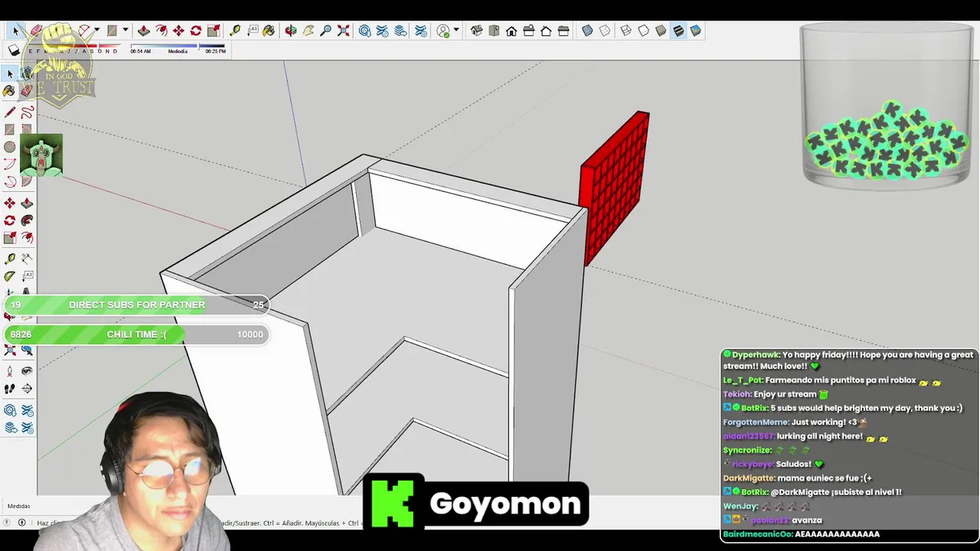The height and width of the screenshot is (551, 980).
Task: Open the user account dropdown arrow
Action: coord(456,31)
